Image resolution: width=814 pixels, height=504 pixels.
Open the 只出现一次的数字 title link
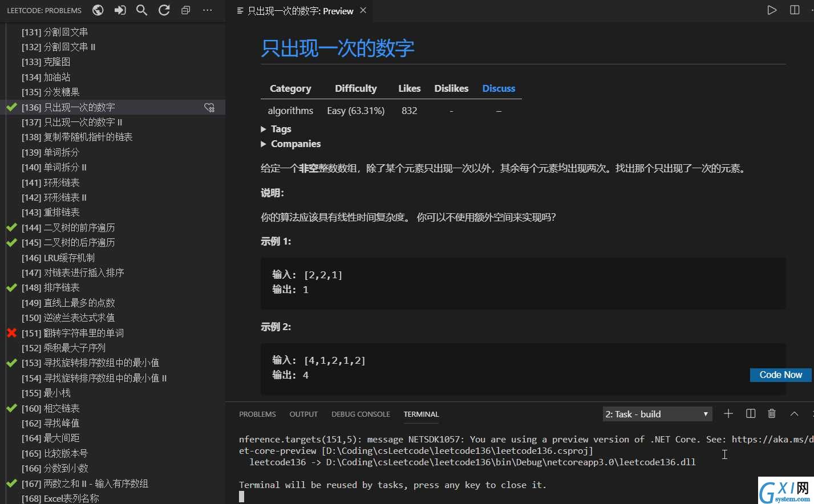pyautogui.click(x=337, y=48)
